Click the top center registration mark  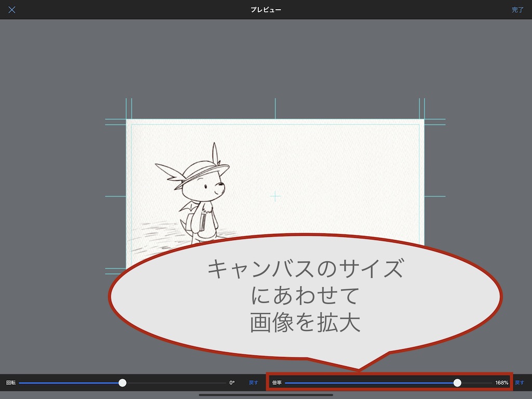(x=275, y=108)
